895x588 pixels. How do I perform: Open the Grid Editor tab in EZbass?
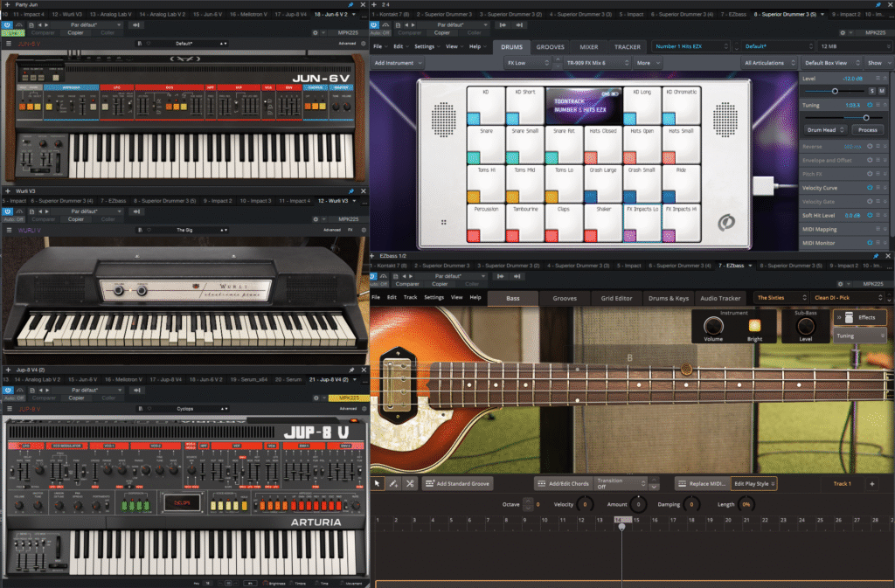616,298
